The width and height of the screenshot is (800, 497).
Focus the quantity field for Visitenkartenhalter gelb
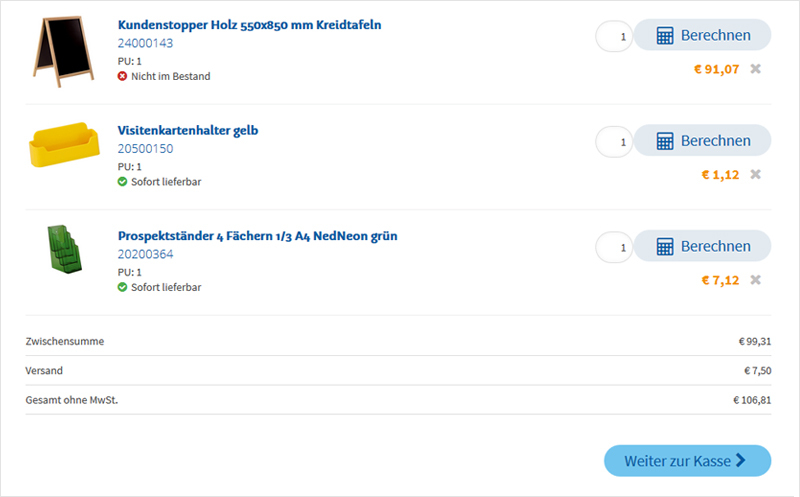(x=614, y=142)
